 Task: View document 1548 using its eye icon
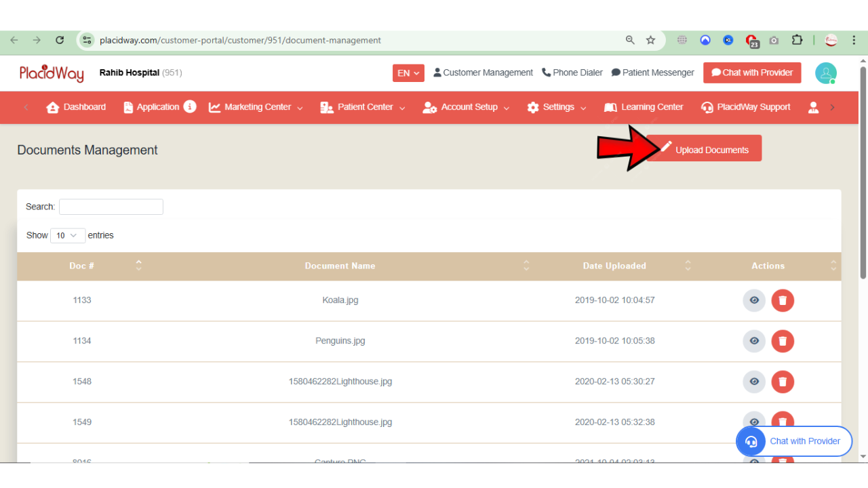click(x=753, y=382)
